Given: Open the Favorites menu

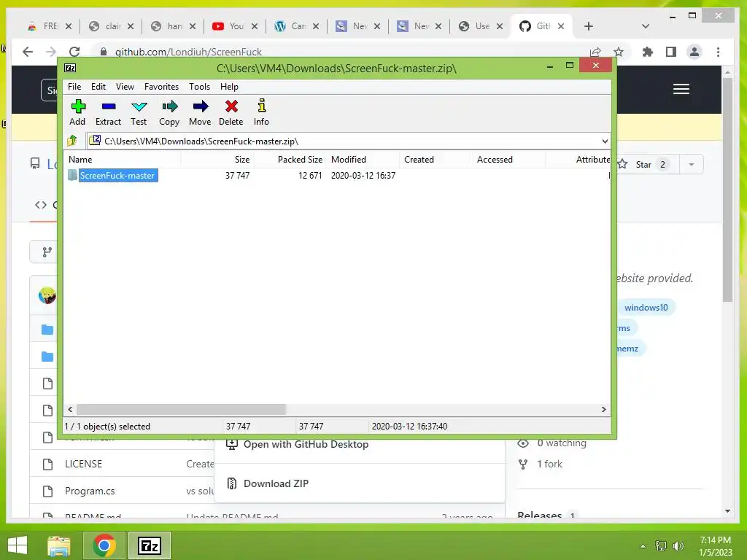Looking at the screenshot, I should [x=161, y=87].
